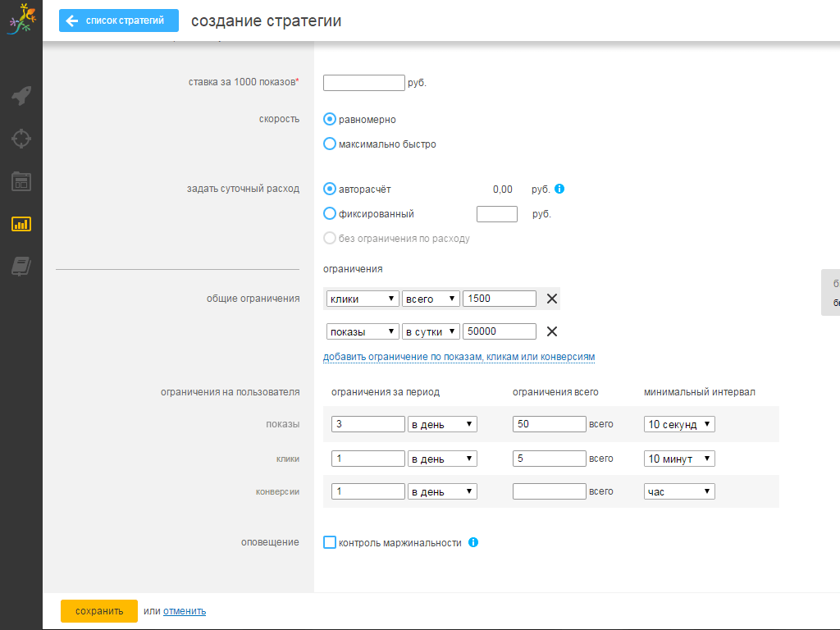
Task: Select the максимально быстро speed option
Action: click(330, 144)
